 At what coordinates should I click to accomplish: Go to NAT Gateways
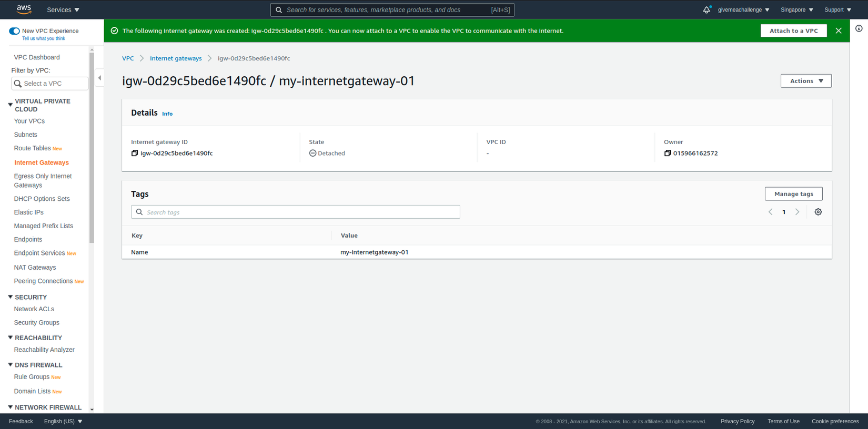(x=35, y=267)
